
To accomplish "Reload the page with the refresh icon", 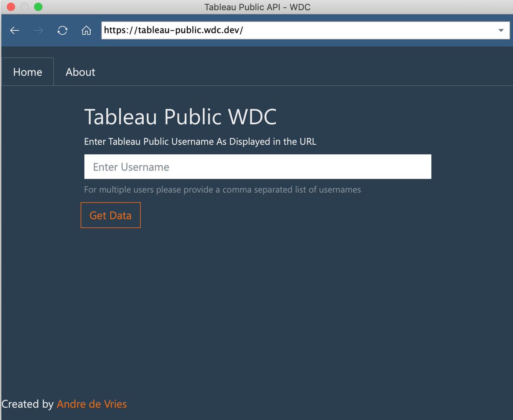I will click(62, 30).
